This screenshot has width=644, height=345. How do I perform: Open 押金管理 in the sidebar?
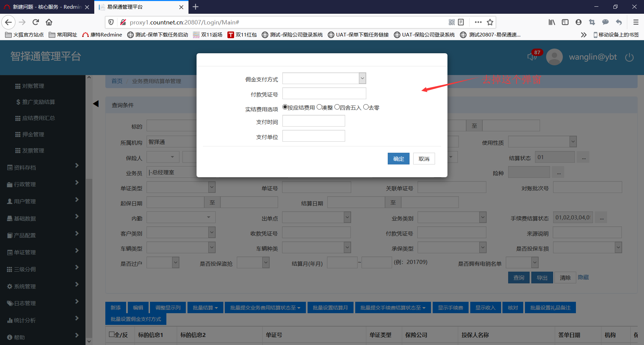33,134
